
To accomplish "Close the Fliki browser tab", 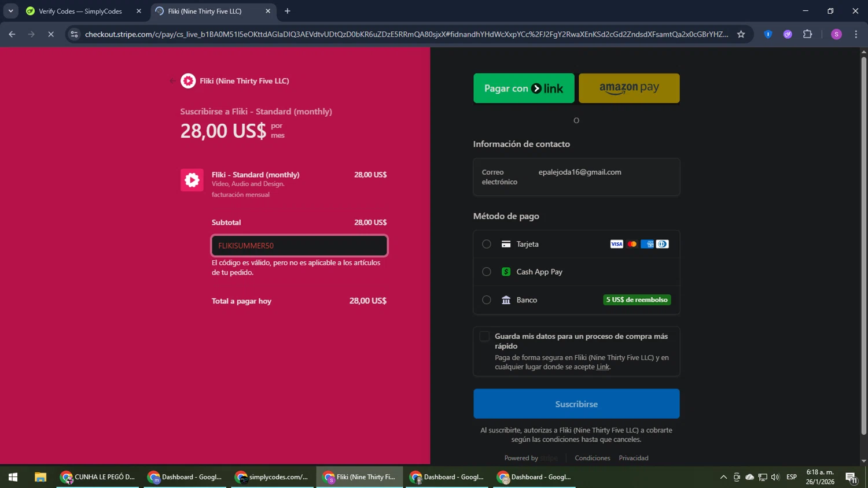I will [x=268, y=11].
